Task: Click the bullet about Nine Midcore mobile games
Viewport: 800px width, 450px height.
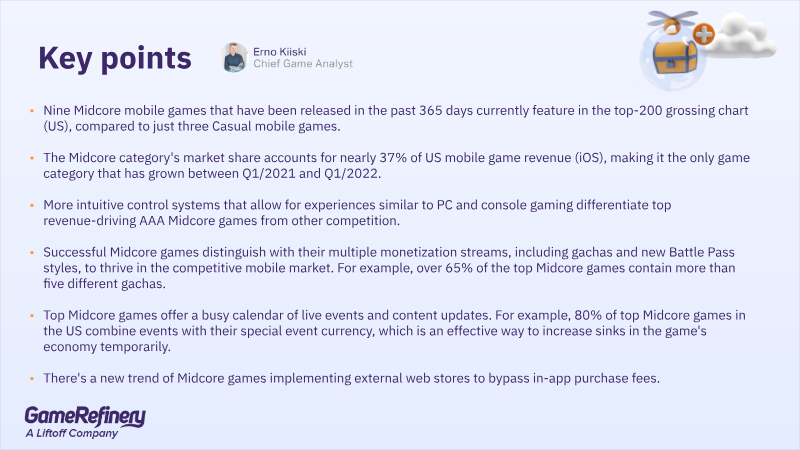Action: [395, 118]
